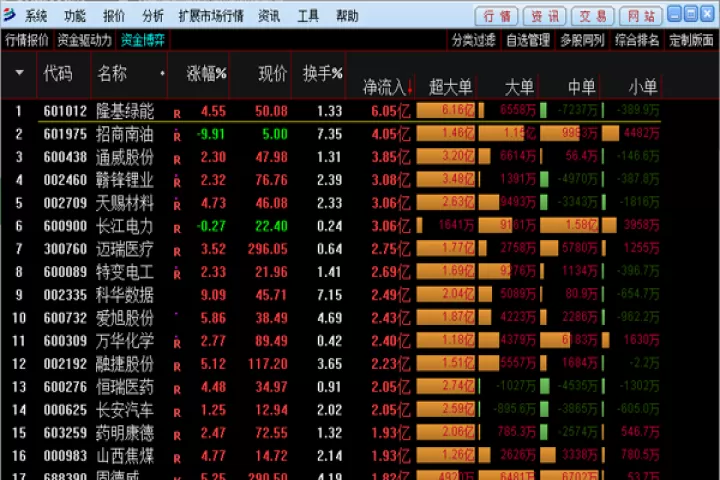Sort by 净流入 column header
Screen dimensions: 720x480
pos(385,87)
